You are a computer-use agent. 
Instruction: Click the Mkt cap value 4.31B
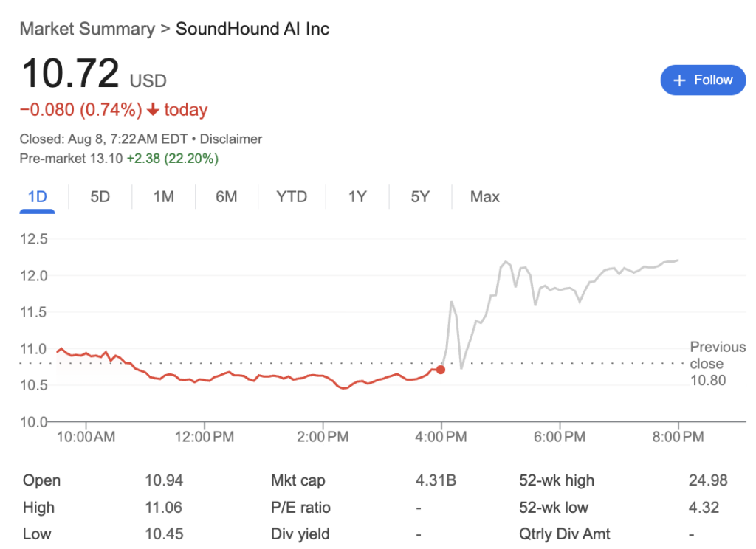[x=436, y=480]
